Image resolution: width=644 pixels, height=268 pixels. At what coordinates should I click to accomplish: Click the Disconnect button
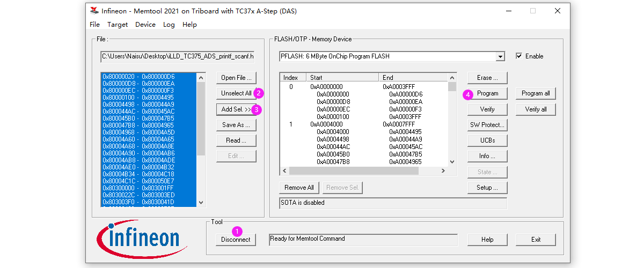click(x=236, y=240)
